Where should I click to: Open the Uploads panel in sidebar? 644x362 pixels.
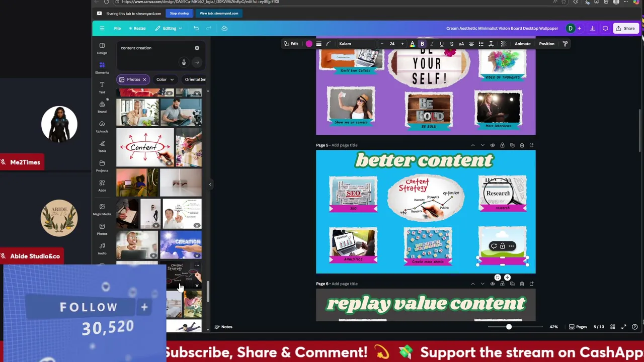tap(102, 127)
